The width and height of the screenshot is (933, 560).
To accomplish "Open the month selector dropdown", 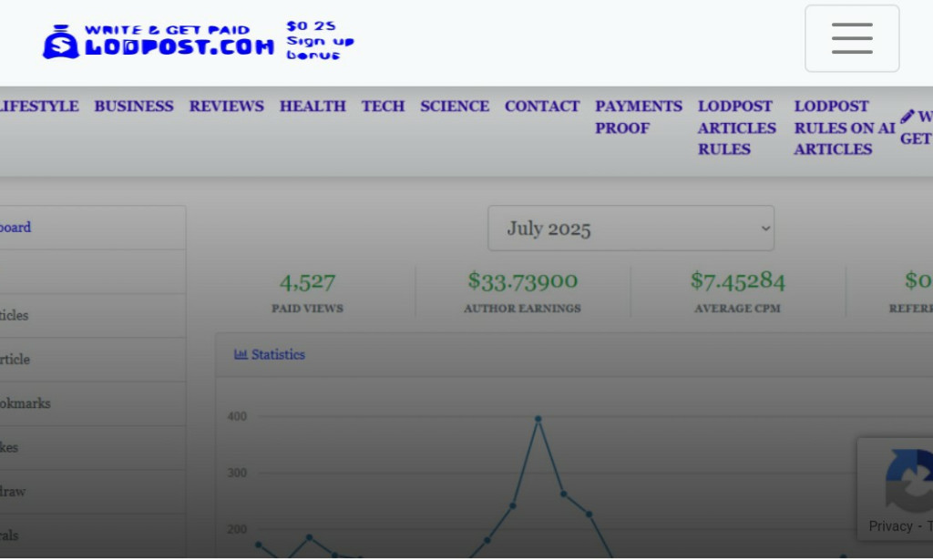I will pyautogui.click(x=631, y=228).
